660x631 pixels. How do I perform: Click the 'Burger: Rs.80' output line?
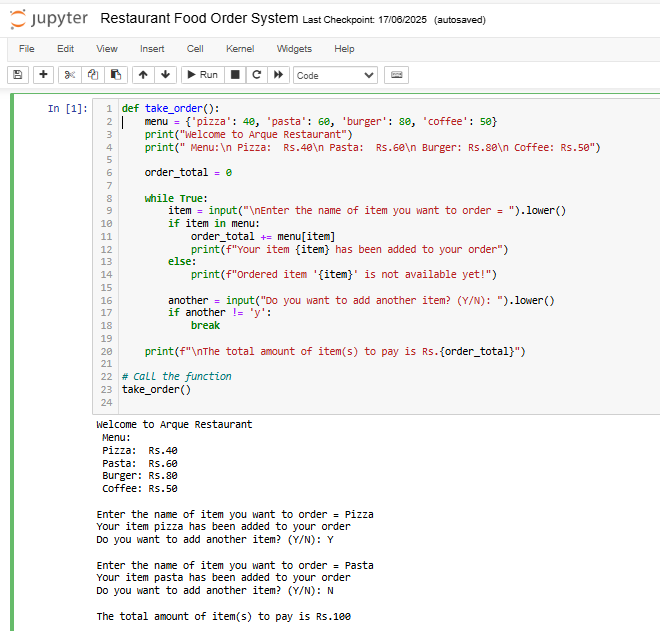tap(140, 476)
